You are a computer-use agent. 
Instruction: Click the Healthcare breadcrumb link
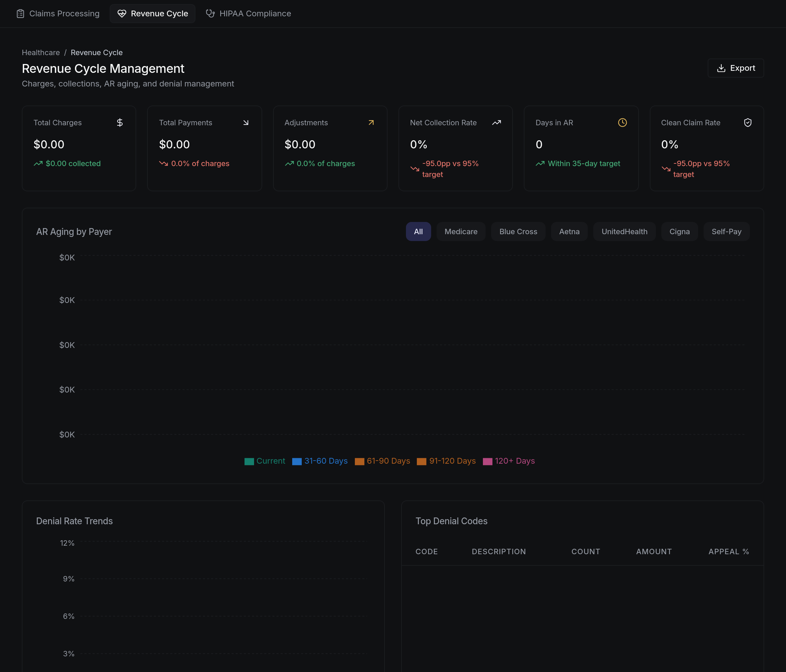(41, 52)
